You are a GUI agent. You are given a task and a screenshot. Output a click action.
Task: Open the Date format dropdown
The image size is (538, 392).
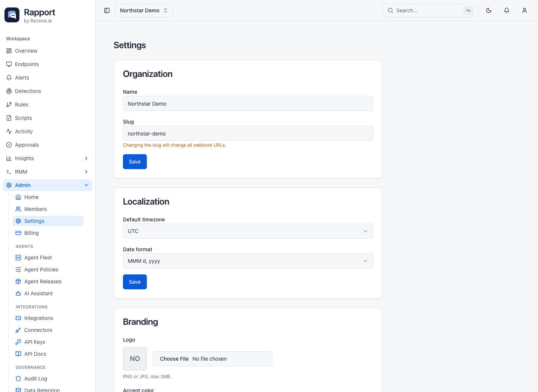[x=248, y=261]
